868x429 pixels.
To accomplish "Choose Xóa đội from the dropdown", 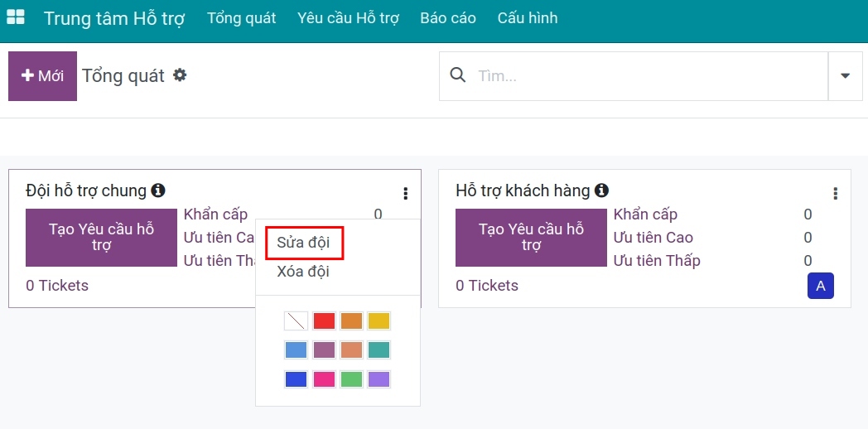I will (x=303, y=272).
